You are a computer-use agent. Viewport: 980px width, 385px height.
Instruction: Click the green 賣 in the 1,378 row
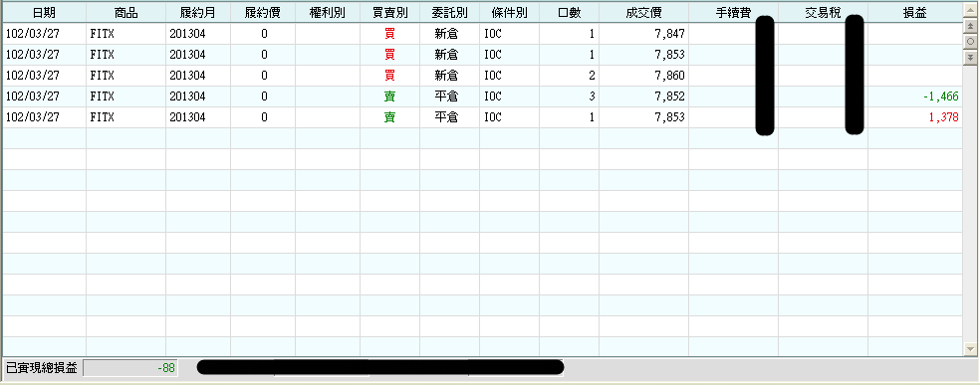pos(389,117)
